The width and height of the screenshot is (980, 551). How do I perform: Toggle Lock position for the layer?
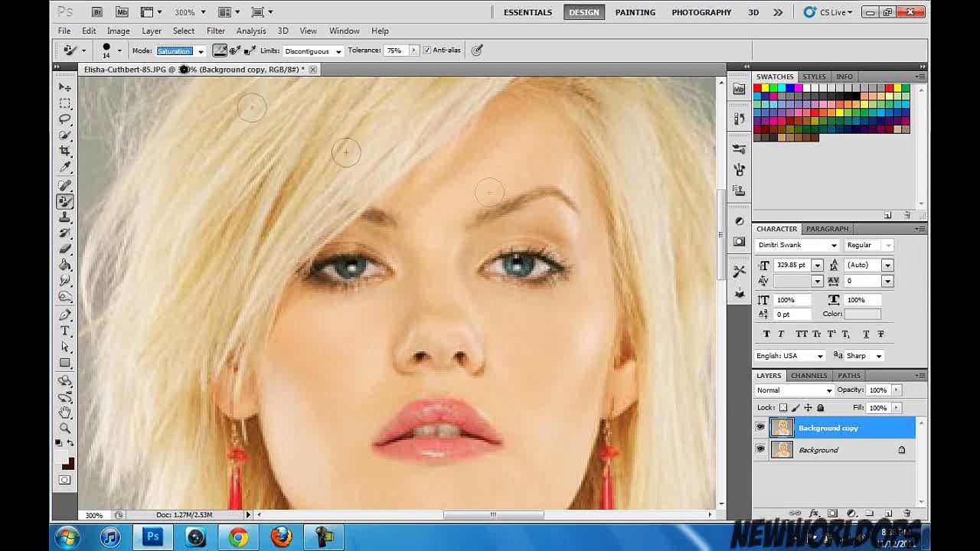[808, 408]
